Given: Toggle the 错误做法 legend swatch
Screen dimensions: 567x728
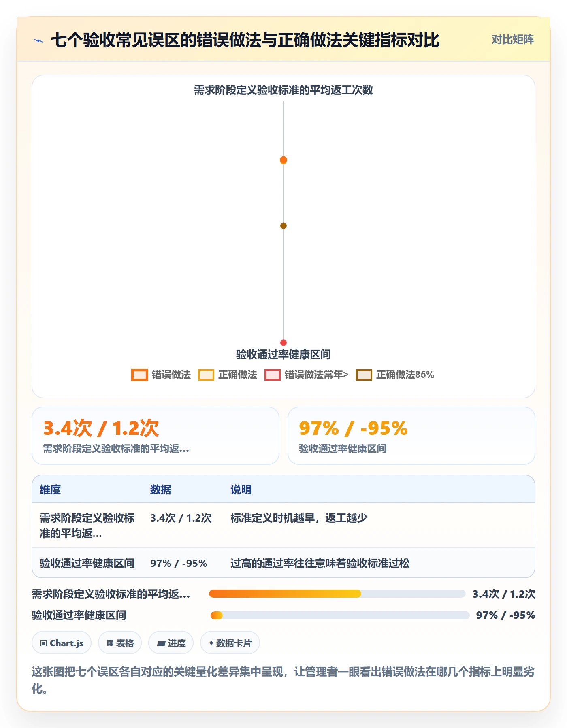Looking at the screenshot, I should tap(140, 375).
